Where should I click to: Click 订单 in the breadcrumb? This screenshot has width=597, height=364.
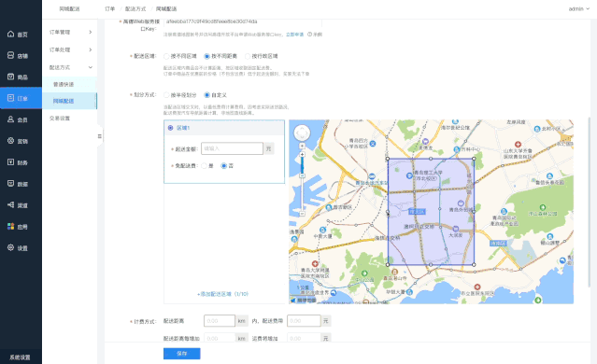click(x=110, y=8)
